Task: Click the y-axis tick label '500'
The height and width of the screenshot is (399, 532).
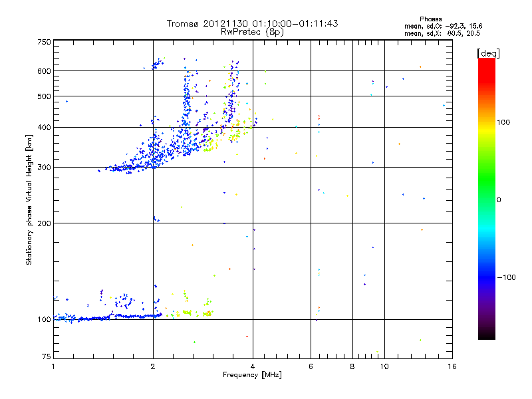Action: [x=44, y=96]
